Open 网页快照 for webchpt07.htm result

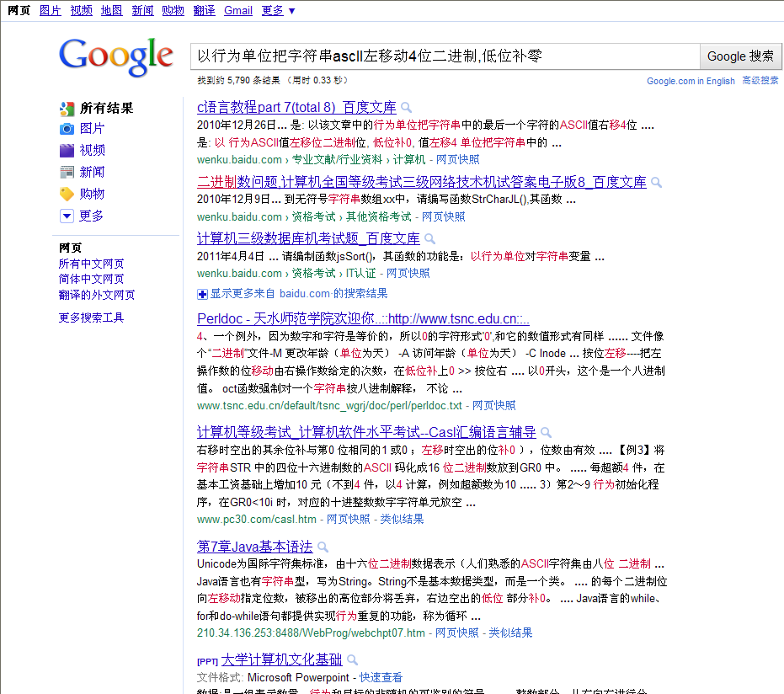click(456, 633)
